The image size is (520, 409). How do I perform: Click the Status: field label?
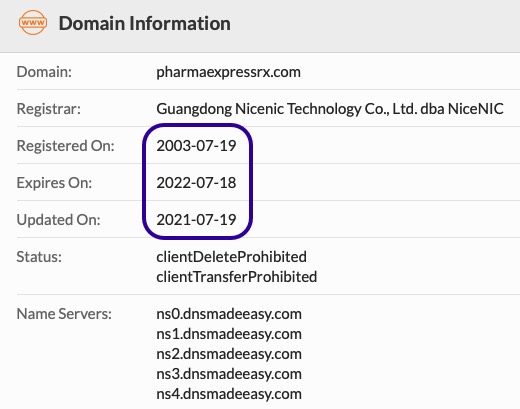(39, 257)
